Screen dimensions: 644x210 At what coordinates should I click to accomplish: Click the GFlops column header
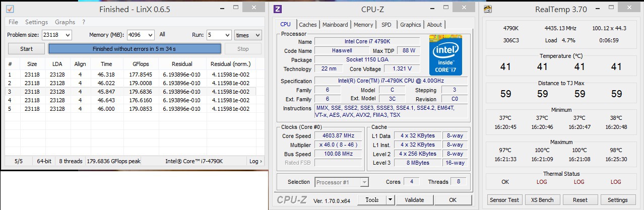(141, 64)
